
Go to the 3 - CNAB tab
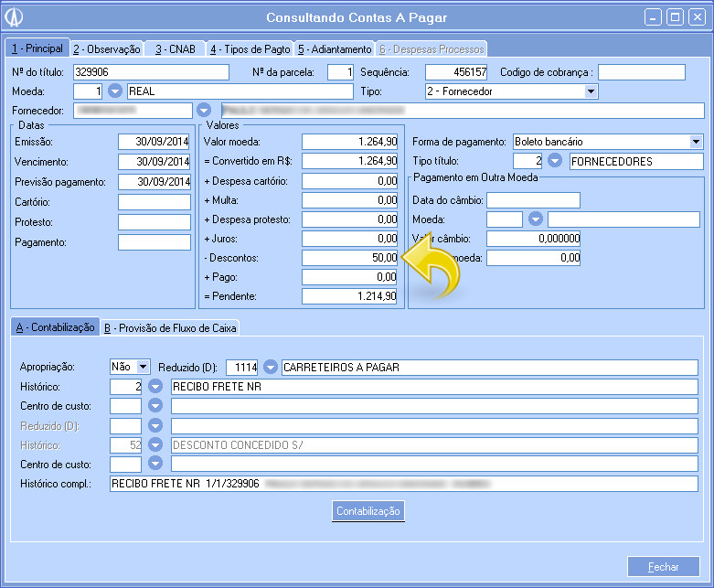pos(175,49)
